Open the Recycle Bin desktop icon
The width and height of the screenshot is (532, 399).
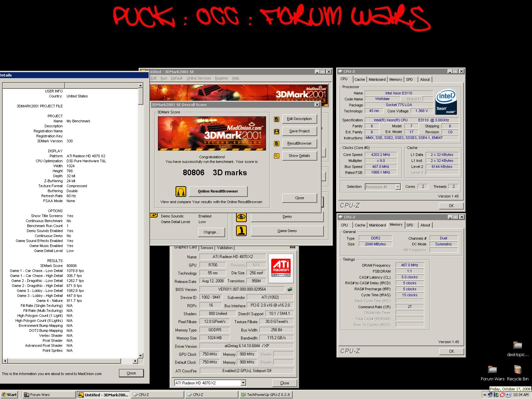[x=517, y=370]
